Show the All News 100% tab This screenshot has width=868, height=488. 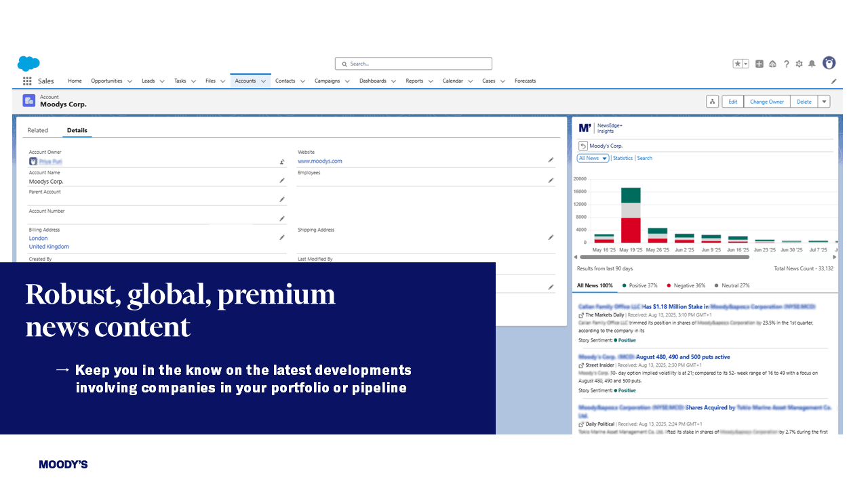click(595, 285)
